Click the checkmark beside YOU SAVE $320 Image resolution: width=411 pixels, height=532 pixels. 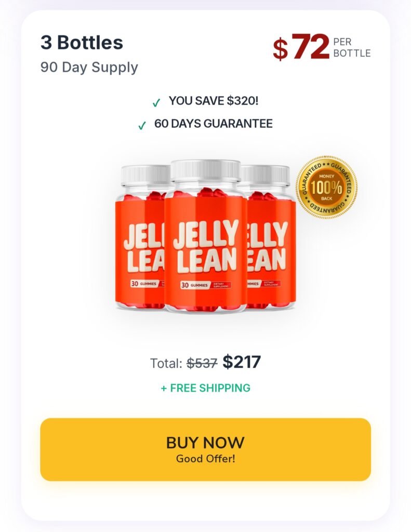(156, 103)
